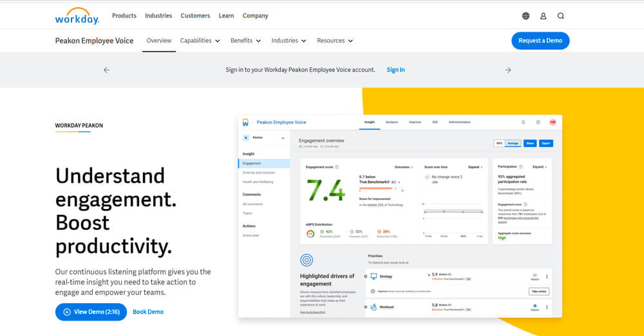Click the Export button in dashboard
Image resolution: width=644 pixels, height=336 pixels.
click(x=546, y=143)
